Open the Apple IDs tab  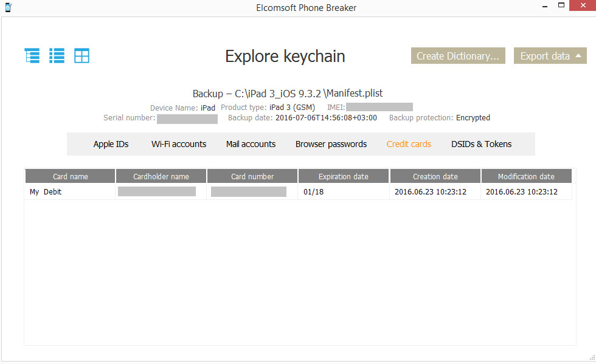pos(111,145)
